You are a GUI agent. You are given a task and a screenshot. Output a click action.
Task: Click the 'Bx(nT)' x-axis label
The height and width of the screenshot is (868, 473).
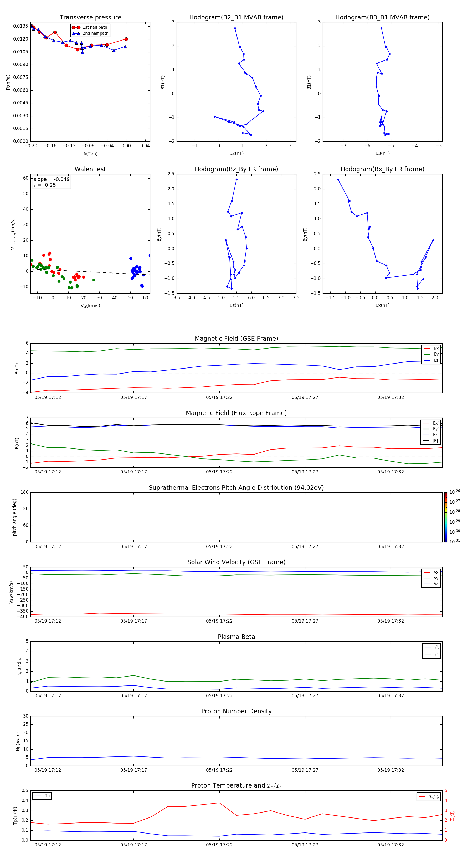point(382,305)
